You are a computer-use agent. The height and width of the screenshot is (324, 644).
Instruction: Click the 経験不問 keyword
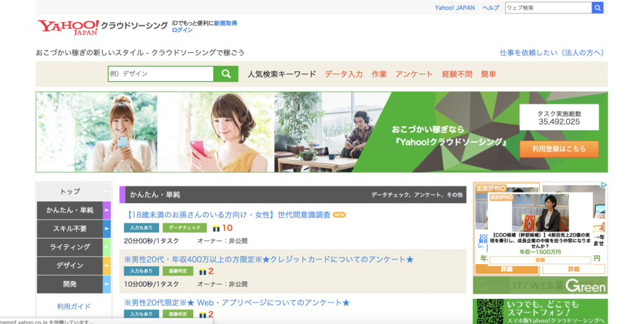coord(457,74)
